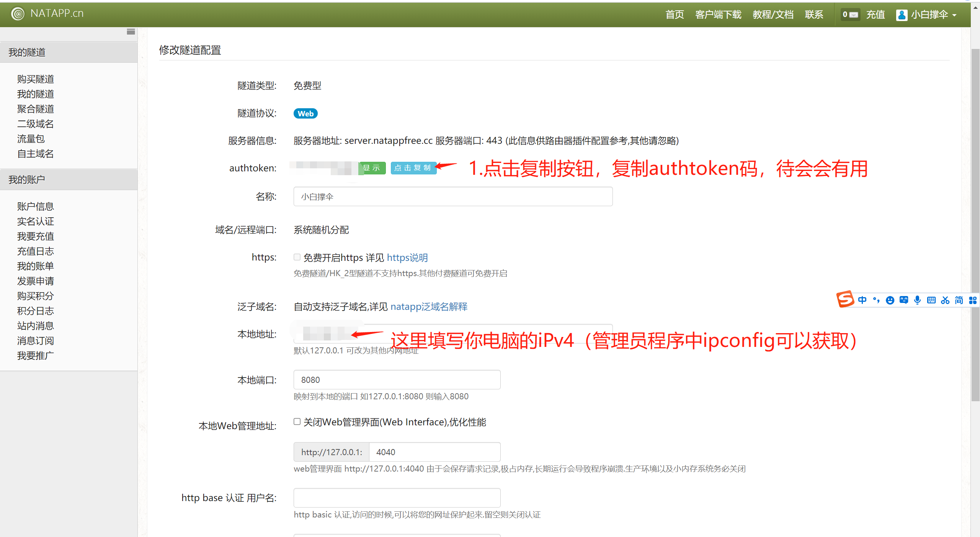
Task: Click the 点击复制 authtoken button
Action: pyautogui.click(x=413, y=168)
